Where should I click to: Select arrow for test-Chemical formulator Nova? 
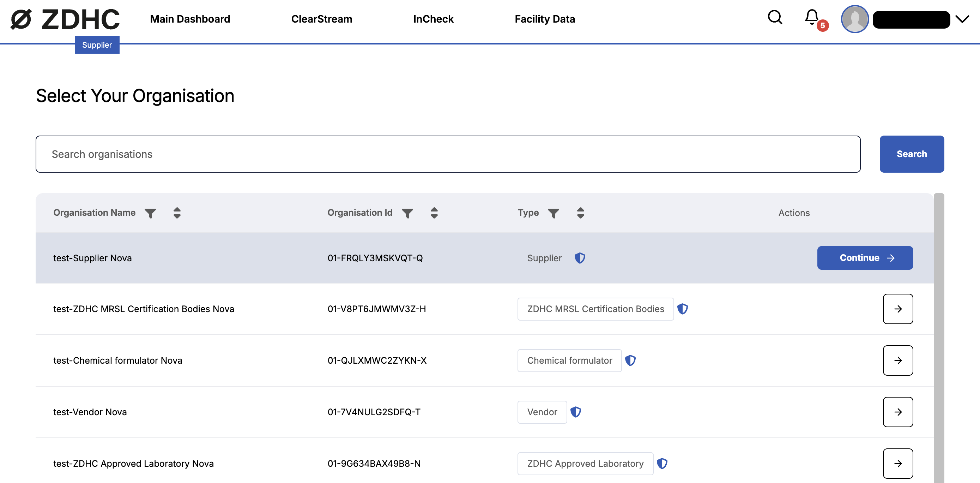pos(898,360)
